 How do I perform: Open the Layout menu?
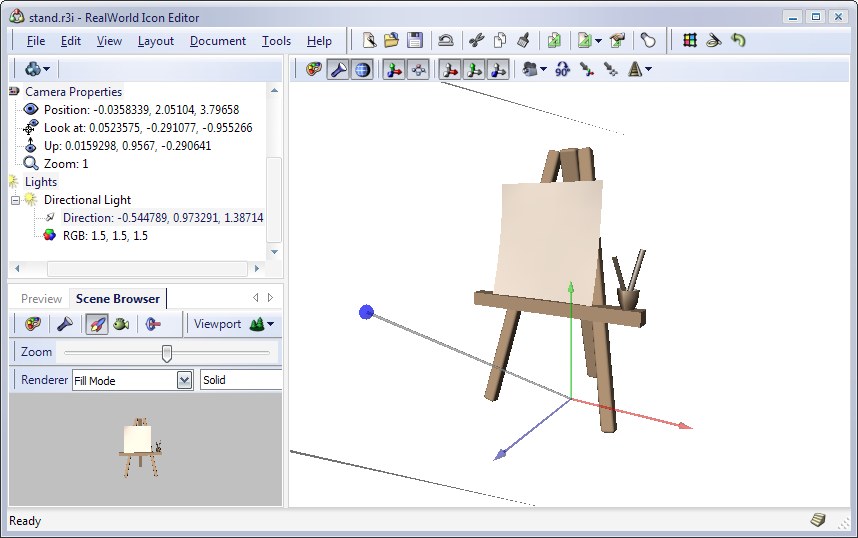(x=155, y=41)
